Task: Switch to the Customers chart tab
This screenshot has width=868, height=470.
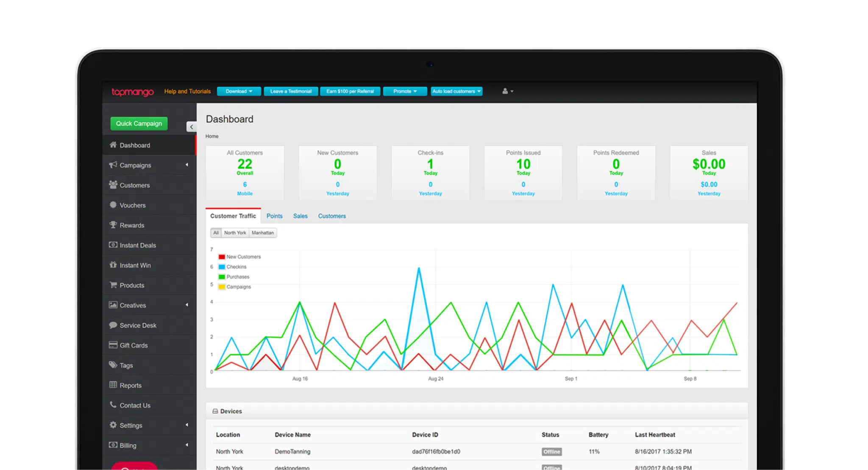Action: (332, 216)
